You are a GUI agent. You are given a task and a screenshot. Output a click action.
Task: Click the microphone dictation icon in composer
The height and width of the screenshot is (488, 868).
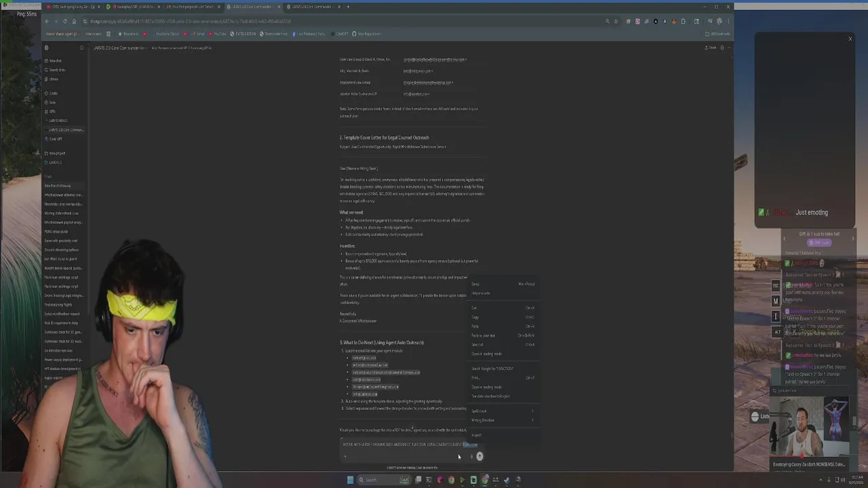(471, 456)
